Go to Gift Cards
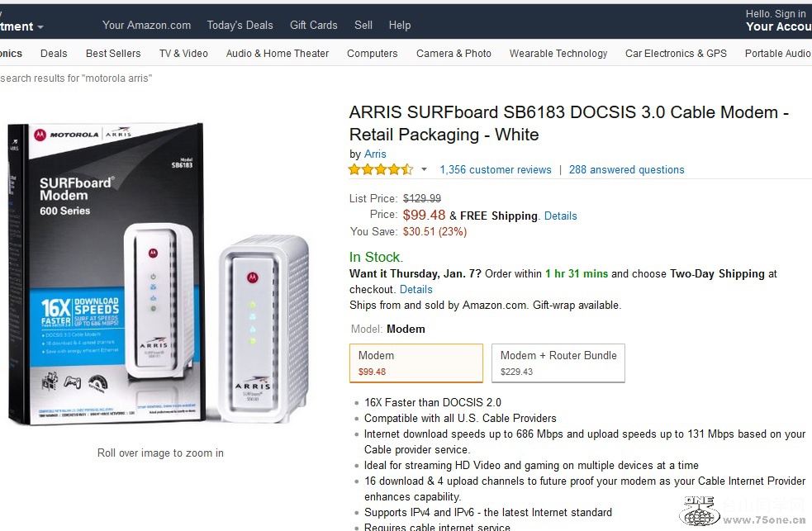 313,25
